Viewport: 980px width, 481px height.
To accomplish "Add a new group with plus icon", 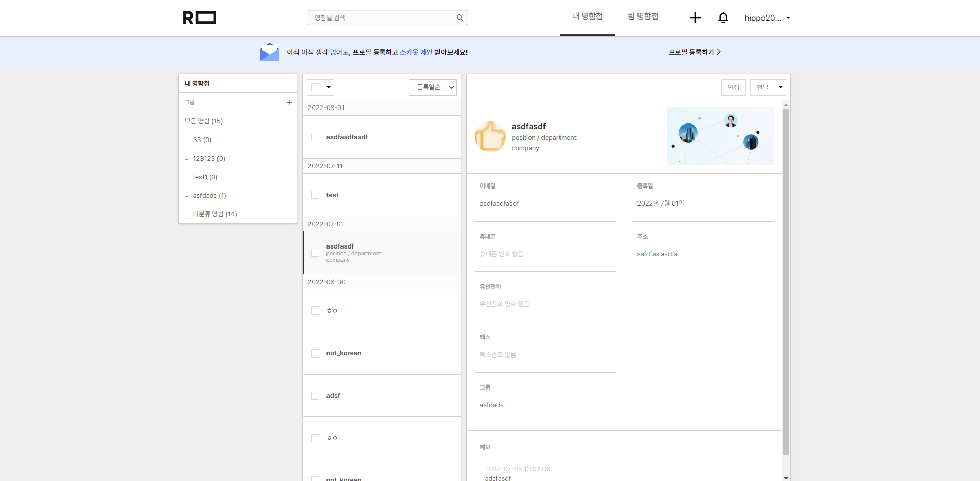I will pos(289,102).
